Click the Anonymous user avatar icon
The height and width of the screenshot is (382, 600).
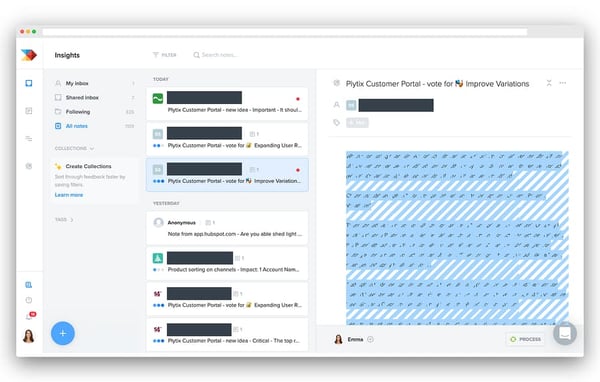pos(158,222)
